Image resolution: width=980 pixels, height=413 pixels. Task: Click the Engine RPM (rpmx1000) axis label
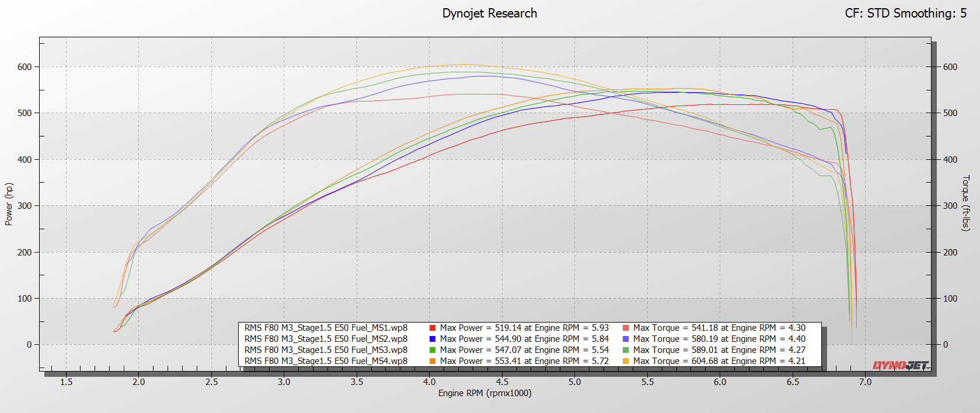(485, 393)
